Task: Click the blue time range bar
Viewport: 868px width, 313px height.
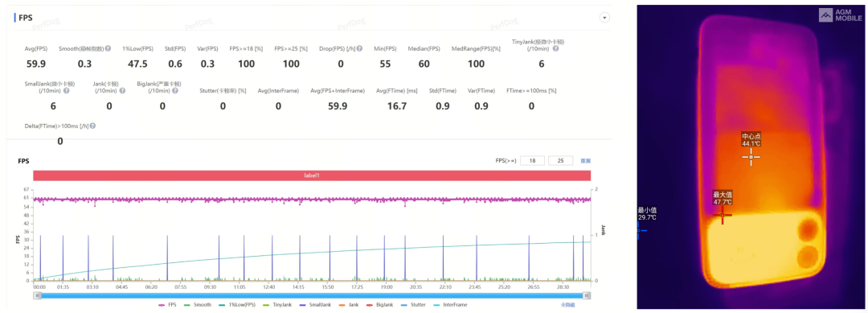Action: pyautogui.click(x=312, y=296)
